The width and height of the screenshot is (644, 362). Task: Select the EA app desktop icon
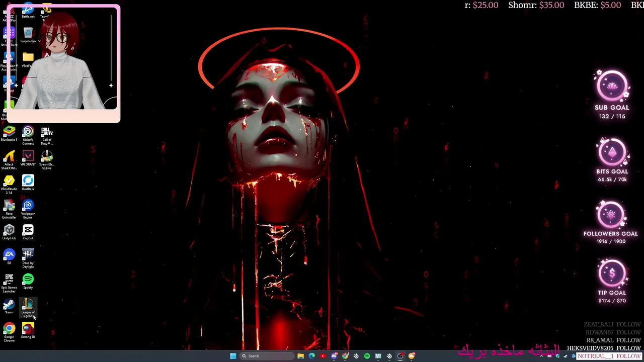9,257
